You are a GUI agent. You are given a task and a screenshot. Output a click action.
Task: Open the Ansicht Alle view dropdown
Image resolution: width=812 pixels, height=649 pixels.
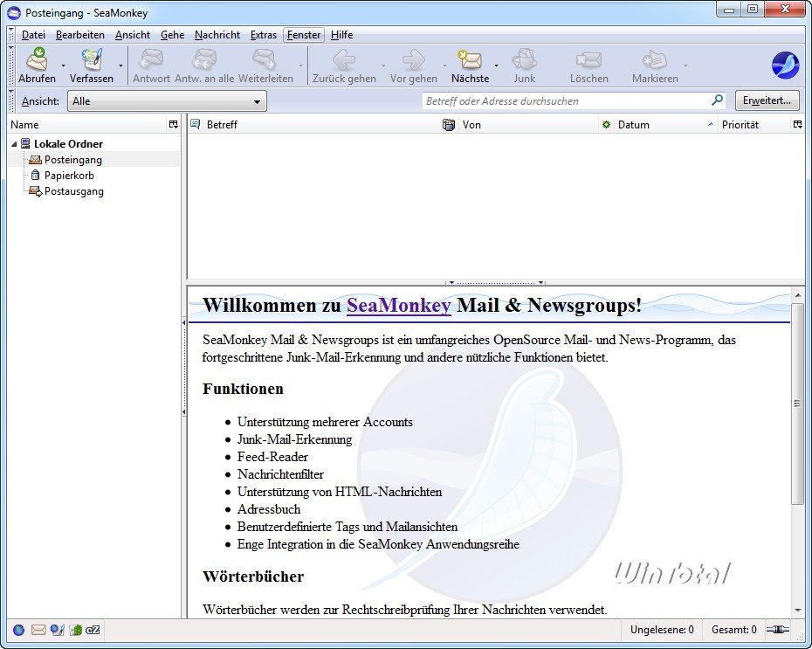coord(168,101)
